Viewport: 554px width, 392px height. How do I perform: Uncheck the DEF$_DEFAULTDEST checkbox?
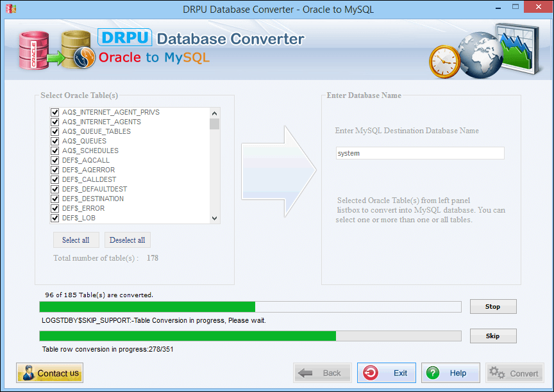pos(55,189)
